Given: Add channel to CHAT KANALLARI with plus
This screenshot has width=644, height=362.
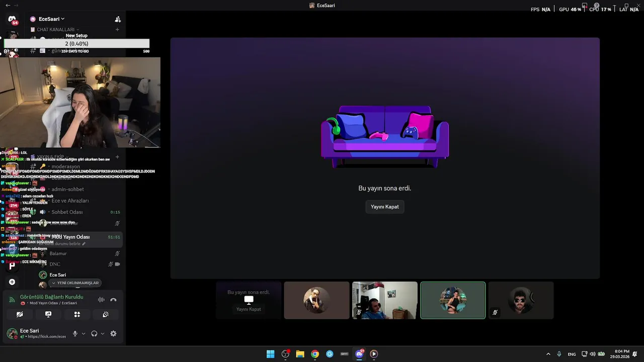Looking at the screenshot, I should click(117, 30).
